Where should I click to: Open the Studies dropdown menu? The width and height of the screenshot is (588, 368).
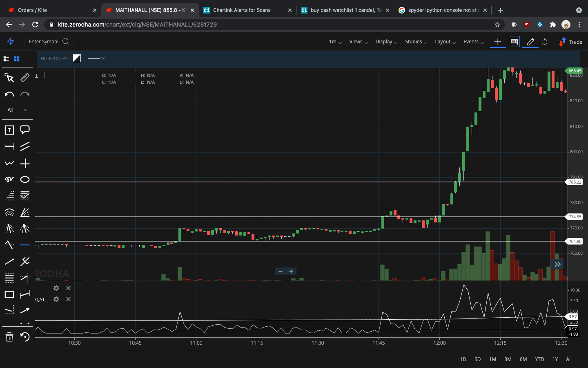(414, 41)
